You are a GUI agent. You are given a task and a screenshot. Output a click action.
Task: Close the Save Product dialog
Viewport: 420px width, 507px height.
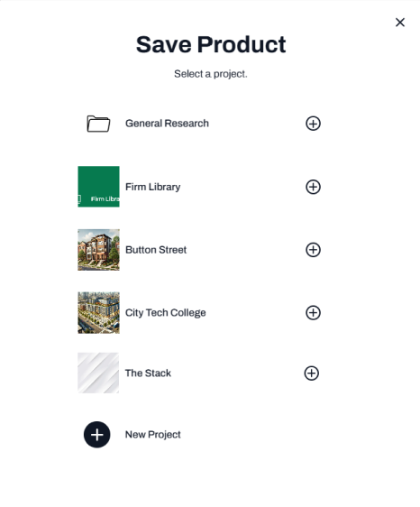pyautogui.click(x=400, y=23)
